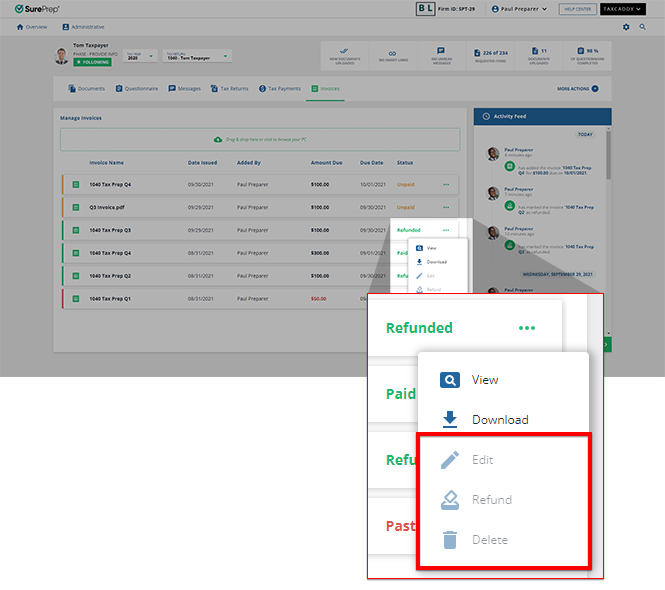Click the Activity Feed scrollbar
The height and width of the screenshot is (590, 665).
click(x=608, y=155)
